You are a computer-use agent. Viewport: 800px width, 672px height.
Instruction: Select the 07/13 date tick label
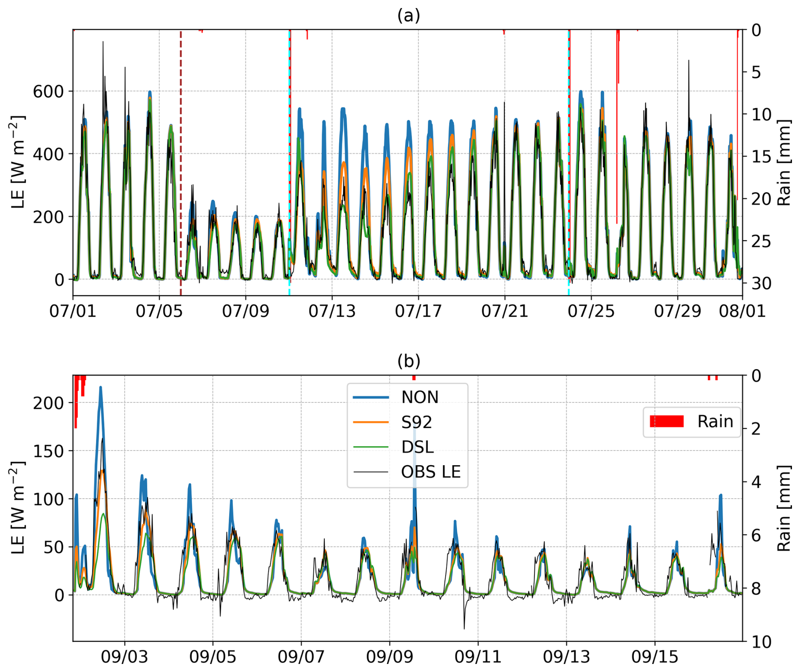pos(332,311)
